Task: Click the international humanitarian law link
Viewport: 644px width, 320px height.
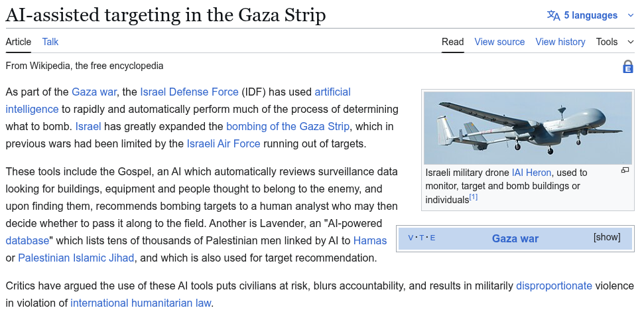Action: coord(141,303)
